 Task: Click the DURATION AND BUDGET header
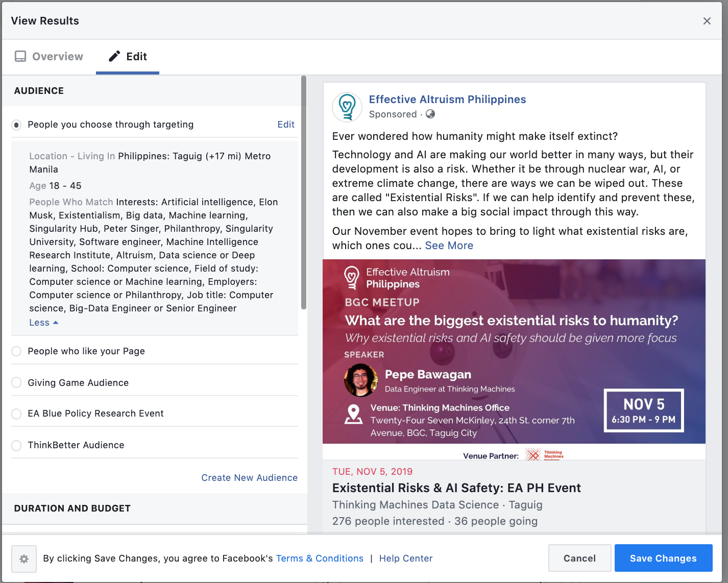pos(72,508)
